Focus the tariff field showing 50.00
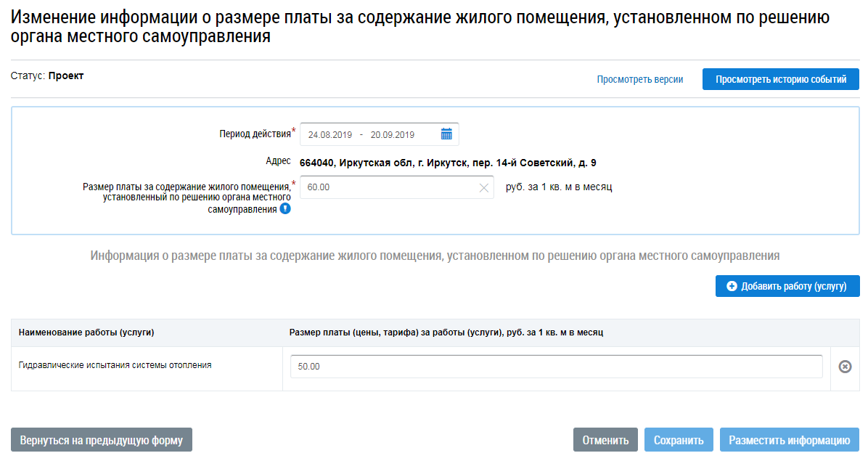868x461 pixels. pos(557,367)
